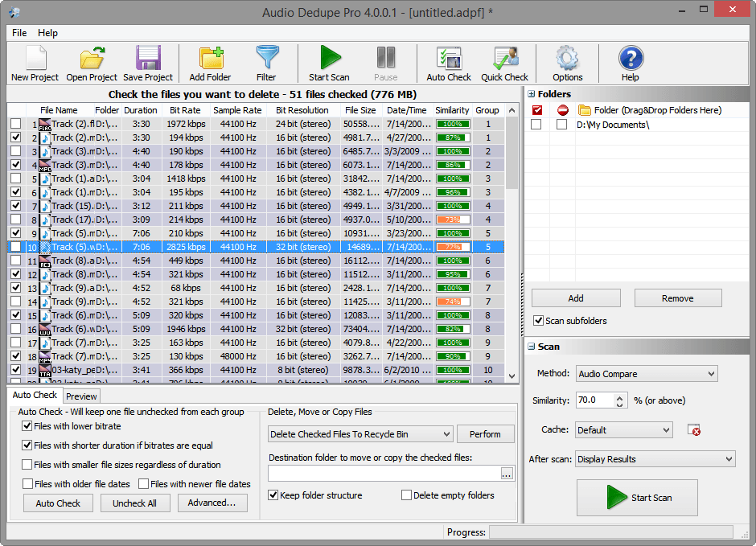Click the app icon in the title bar

point(14,13)
